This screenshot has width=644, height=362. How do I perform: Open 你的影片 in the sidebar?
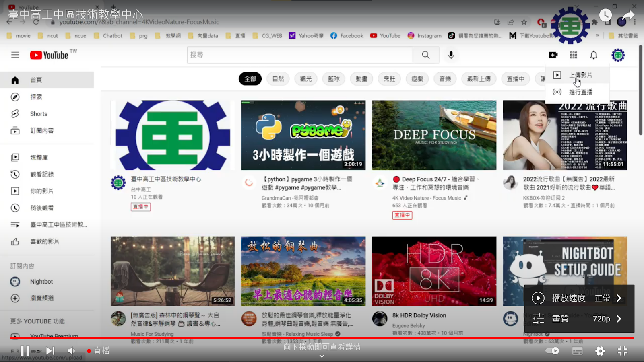pos(47,191)
